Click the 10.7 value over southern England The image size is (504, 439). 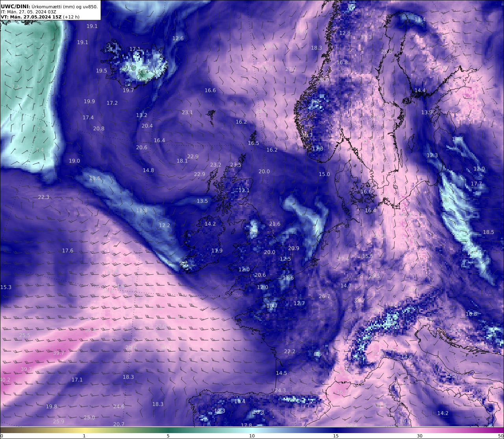tap(272, 306)
